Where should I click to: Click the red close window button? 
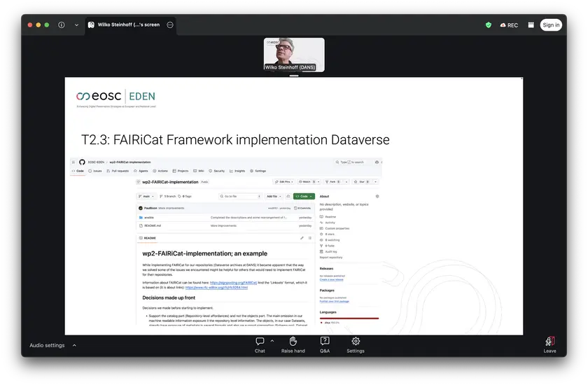tap(30, 24)
